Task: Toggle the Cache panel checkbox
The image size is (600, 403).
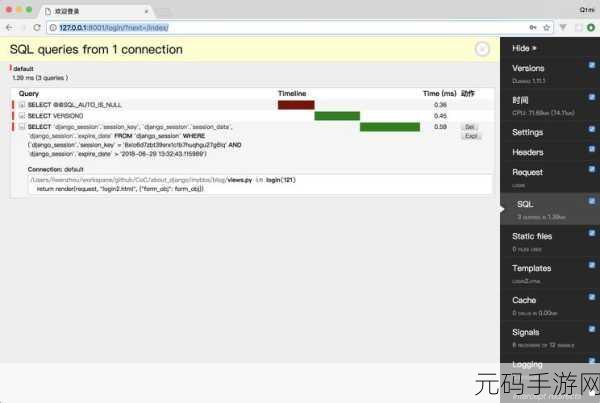Action: click(592, 297)
